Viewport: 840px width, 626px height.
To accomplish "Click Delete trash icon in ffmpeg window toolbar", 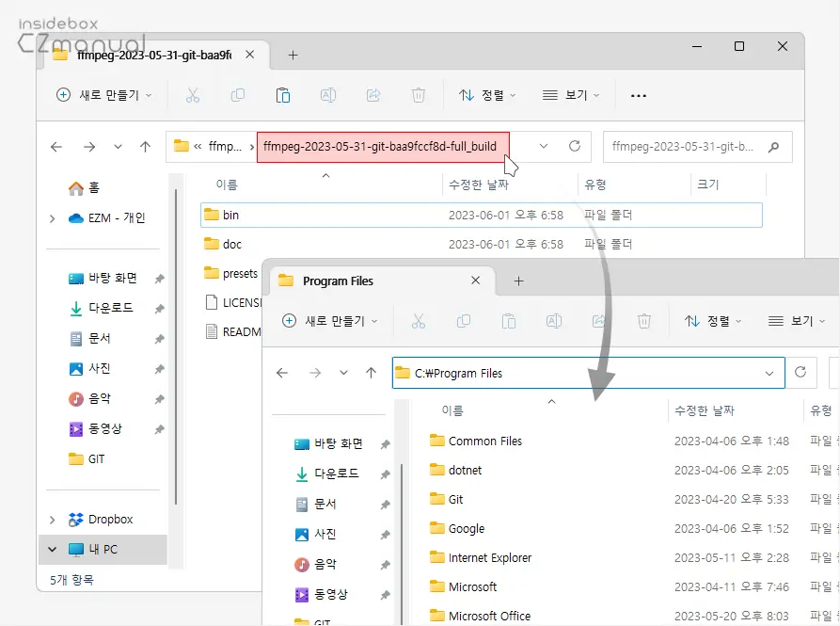I will pyautogui.click(x=418, y=95).
